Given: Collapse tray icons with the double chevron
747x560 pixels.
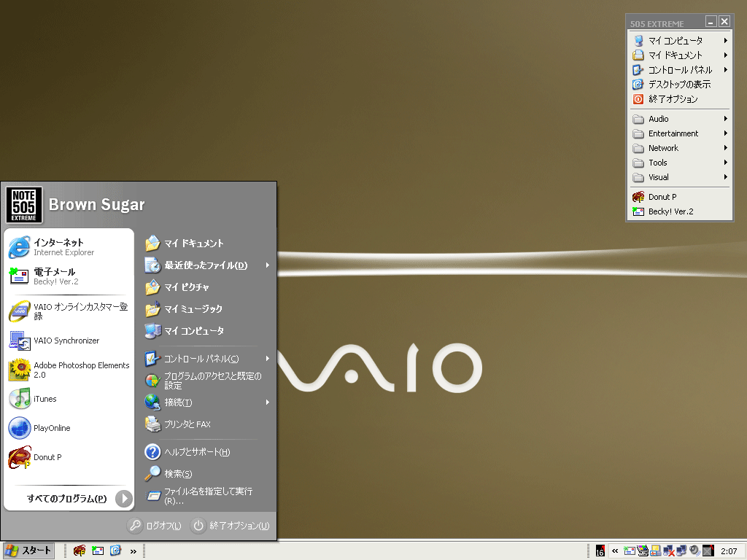Looking at the screenshot, I should (x=615, y=551).
